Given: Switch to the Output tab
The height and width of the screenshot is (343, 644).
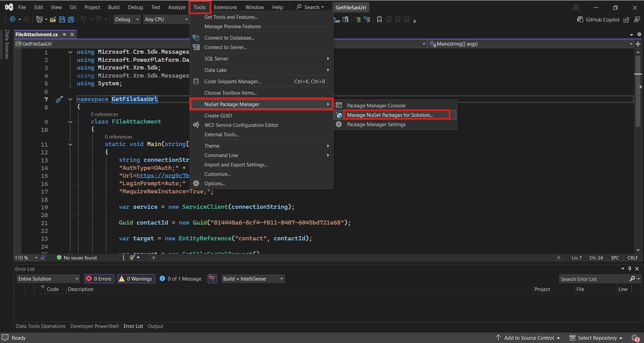Looking at the screenshot, I should [x=155, y=326].
